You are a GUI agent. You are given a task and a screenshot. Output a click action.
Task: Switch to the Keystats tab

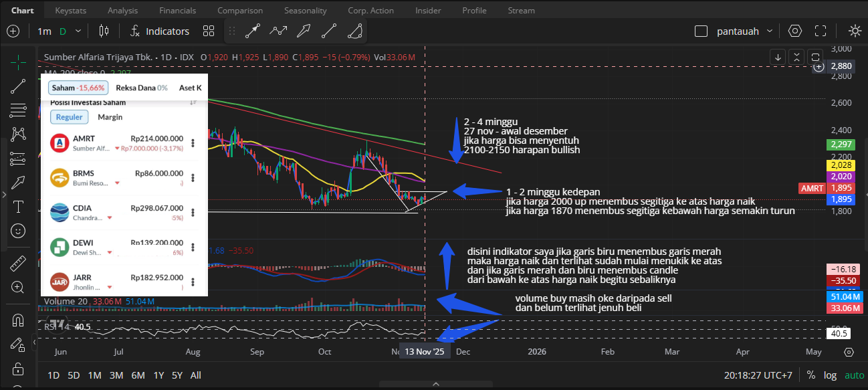click(70, 11)
